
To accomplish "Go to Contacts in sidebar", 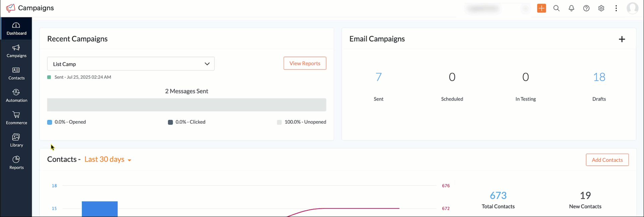I will click(16, 73).
